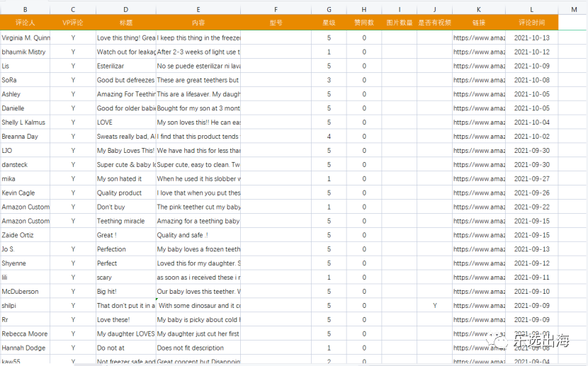Click the 内容 header cell
The height and width of the screenshot is (366, 588).
pyautogui.click(x=198, y=23)
